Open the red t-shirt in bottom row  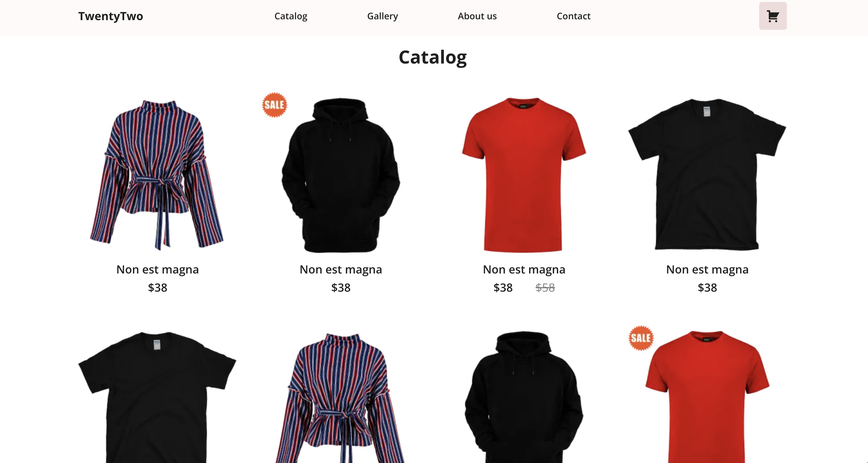[x=707, y=397]
